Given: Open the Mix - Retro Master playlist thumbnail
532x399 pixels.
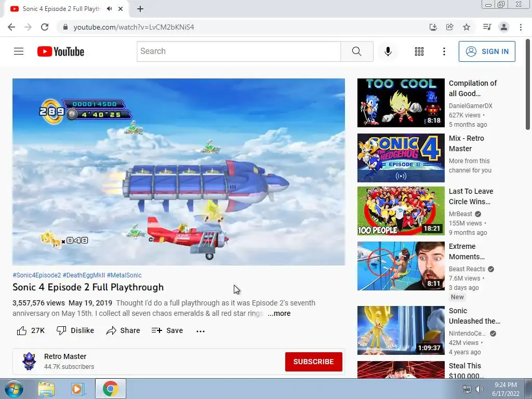Looking at the screenshot, I should click(401, 158).
